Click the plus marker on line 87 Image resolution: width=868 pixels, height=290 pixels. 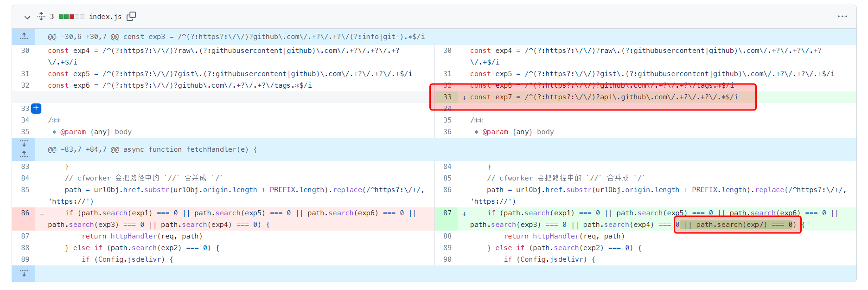pyautogui.click(x=464, y=213)
